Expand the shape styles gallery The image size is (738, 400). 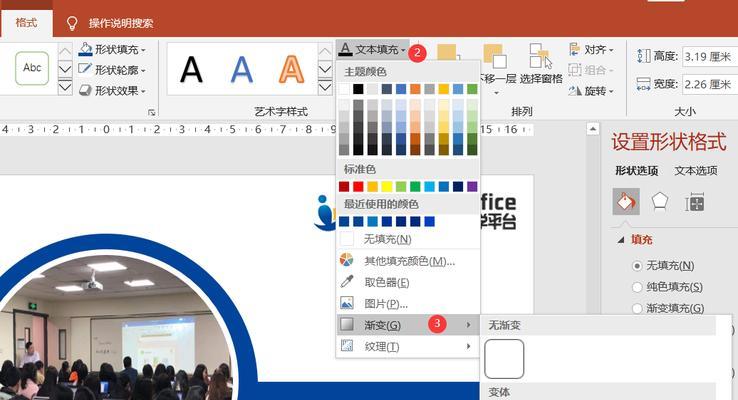pyautogui.click(x=65, y=88)
